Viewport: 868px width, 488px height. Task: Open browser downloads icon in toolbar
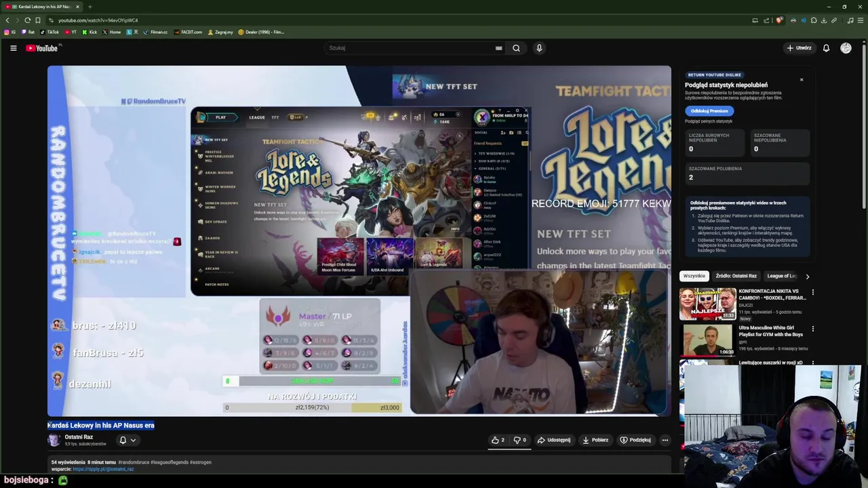pyautogui.click(x=824, y=20)
